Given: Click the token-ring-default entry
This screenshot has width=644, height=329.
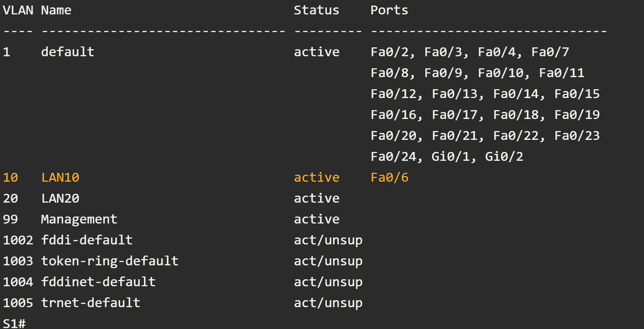Looking at the screenshot, I should pos(110,261).
